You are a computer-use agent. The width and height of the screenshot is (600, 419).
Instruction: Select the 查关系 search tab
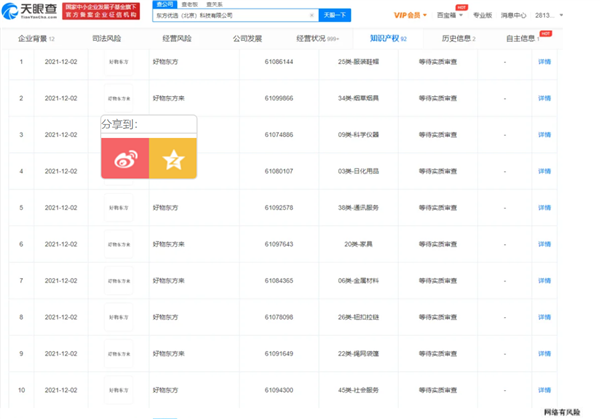(214, 4)
